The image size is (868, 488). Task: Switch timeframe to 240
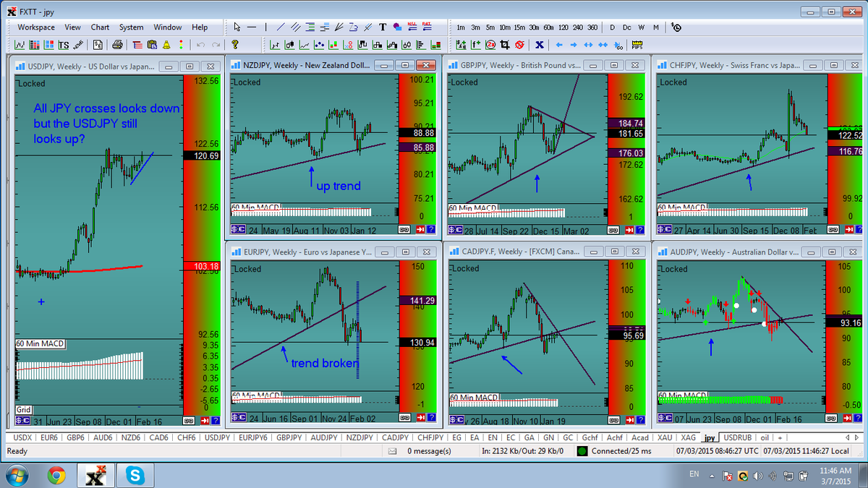[578, 27]
